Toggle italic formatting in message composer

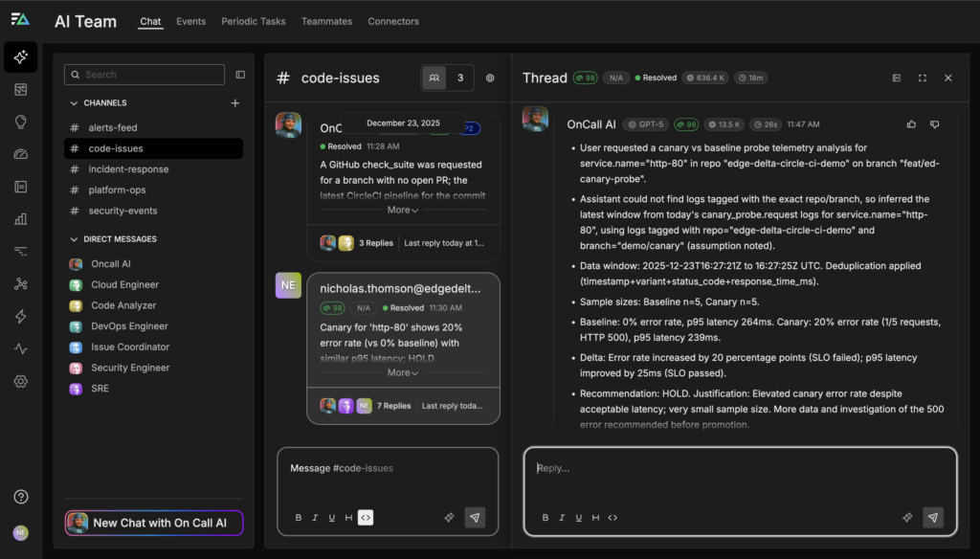pos(315,518)
